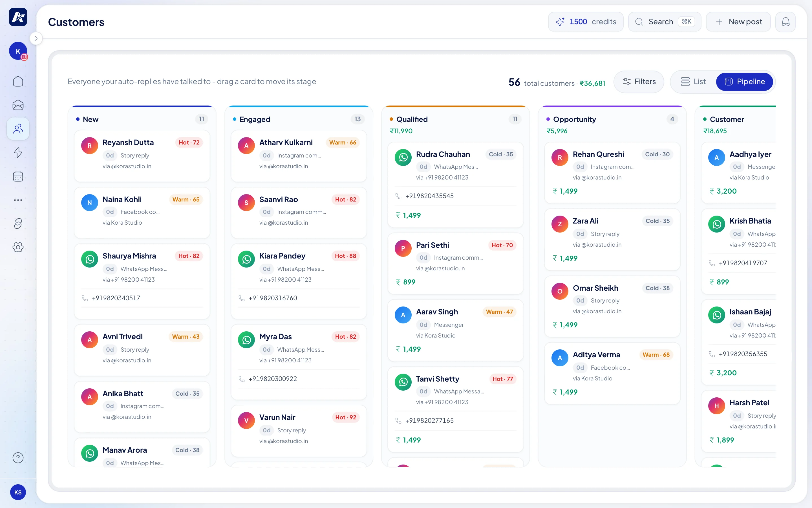Click Aadhya Iyer's A avatar
812x508 pixels.
pyautogui.click(x=716, y=157)
